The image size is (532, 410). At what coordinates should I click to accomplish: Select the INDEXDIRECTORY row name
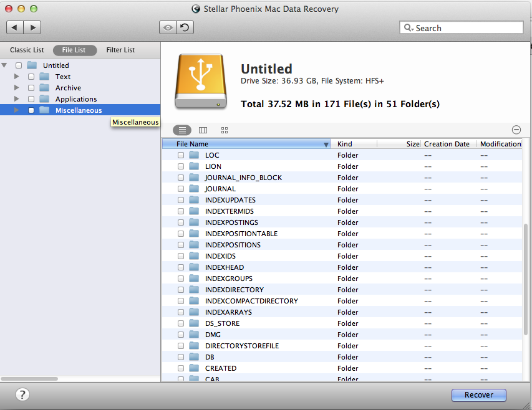pyautogui.click(x=234, y=290)
